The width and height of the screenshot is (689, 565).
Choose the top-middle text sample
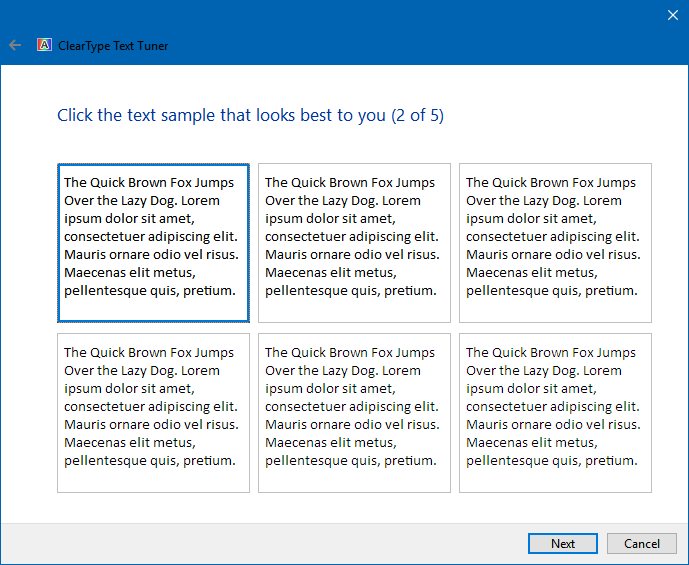(x=354, y=243)
